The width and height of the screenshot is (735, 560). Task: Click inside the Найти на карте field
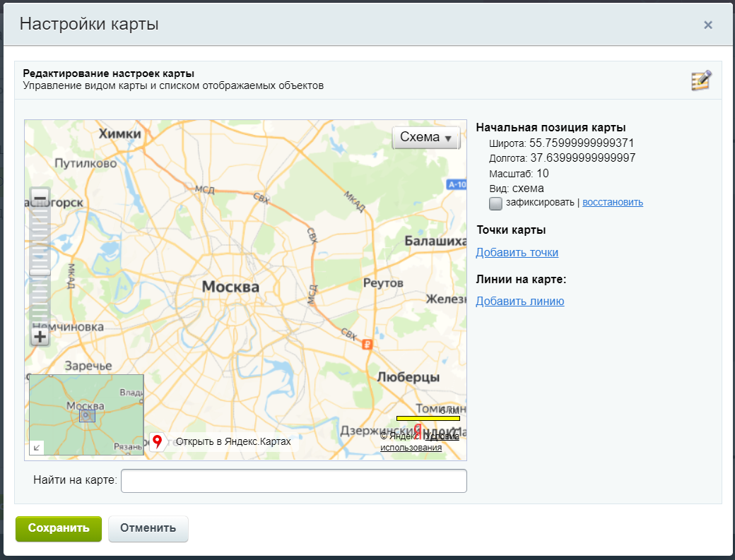pos(295,480)
